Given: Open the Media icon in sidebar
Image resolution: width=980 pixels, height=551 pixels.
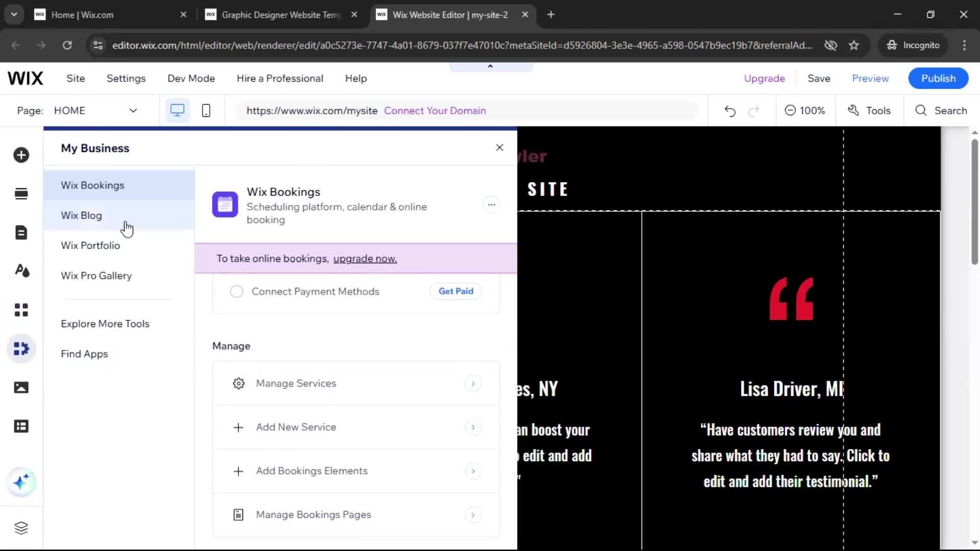Looking at the screenshot, I should pyautogui.click(x=21, y=388).
